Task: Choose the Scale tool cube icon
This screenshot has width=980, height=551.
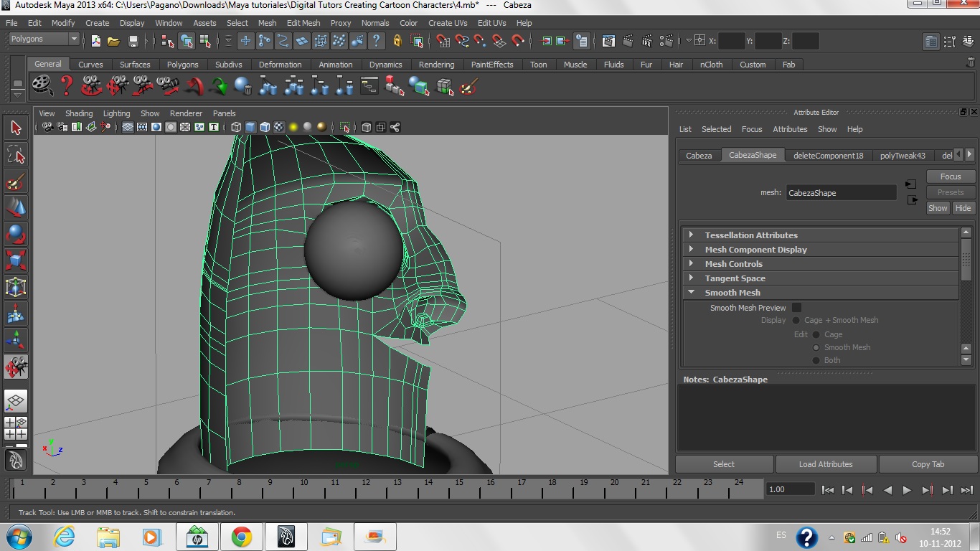Action: click(x=16, y=260)
